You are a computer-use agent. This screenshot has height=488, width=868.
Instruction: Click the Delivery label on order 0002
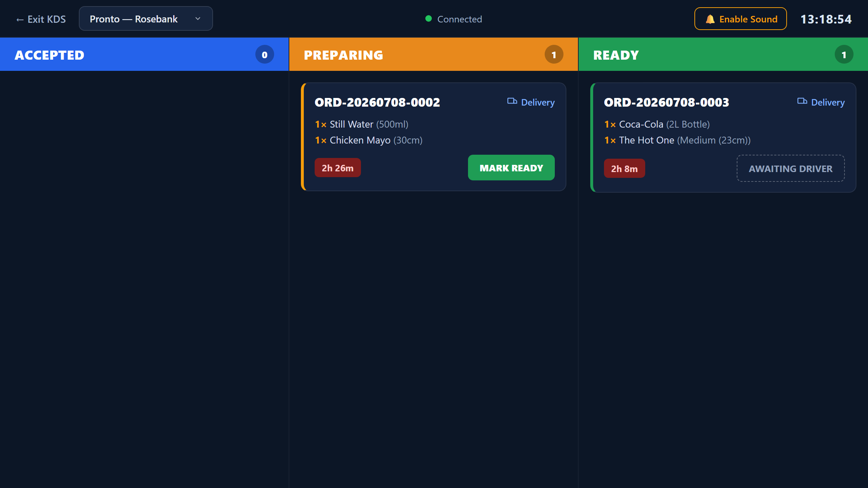tap(538, 103)
